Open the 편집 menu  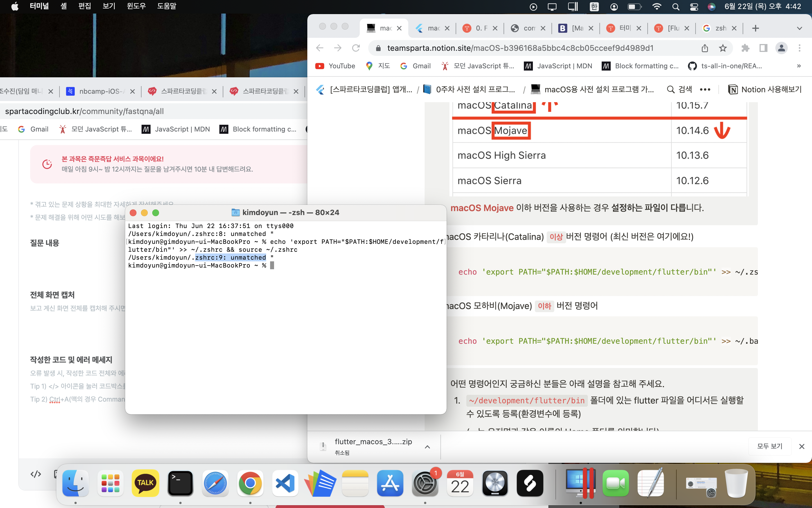tap(85, 6)
